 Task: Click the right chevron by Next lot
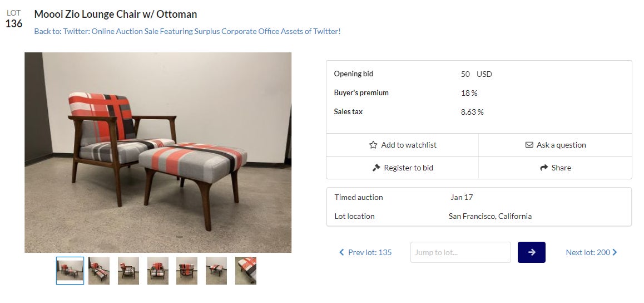click(x=615, y=252)
